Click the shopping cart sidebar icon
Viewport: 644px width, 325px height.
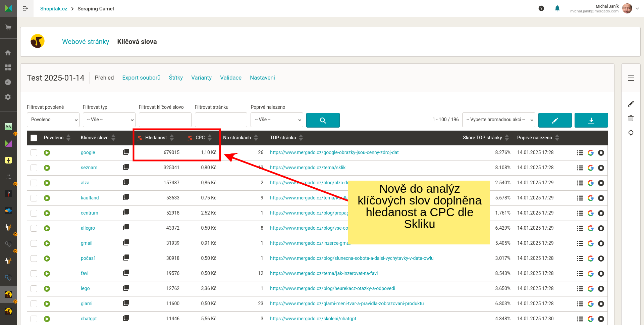point(8,28)
